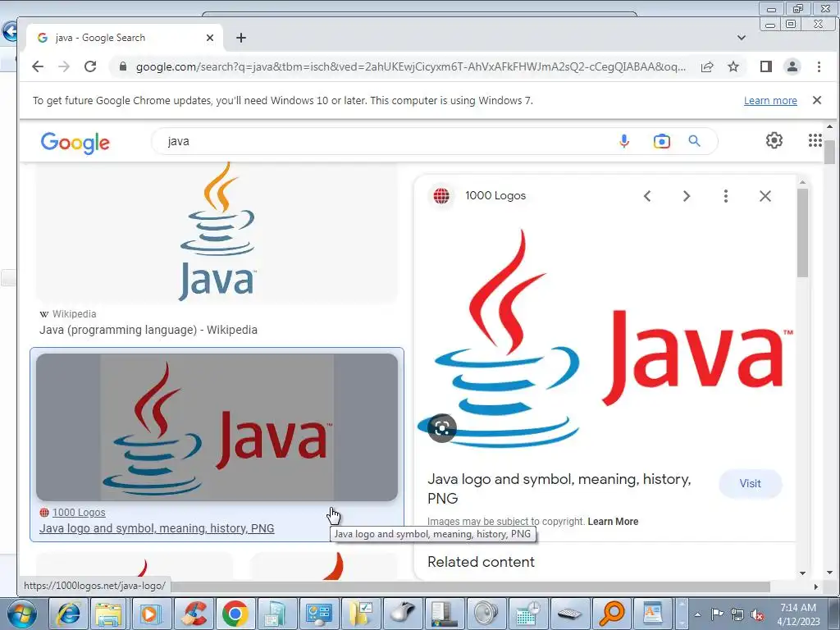Dismiss the Windows 7 update notice
The width and height of the screenshot is (840, 630).
[817, 100]
